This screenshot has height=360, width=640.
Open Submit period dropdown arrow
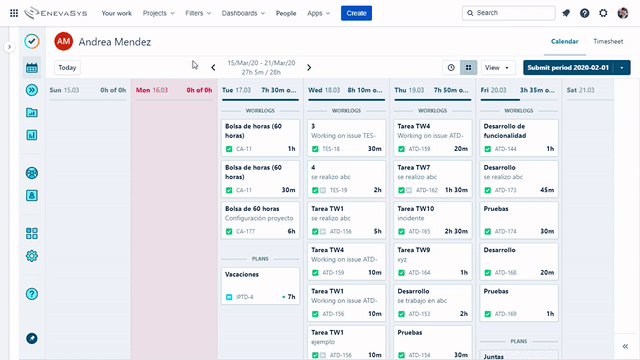[x=622, y=68]
